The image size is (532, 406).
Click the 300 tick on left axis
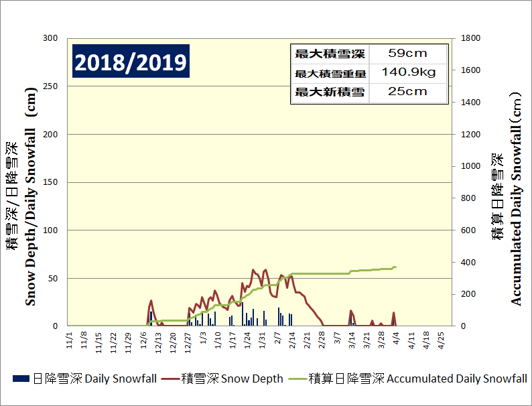pos(51,38)
